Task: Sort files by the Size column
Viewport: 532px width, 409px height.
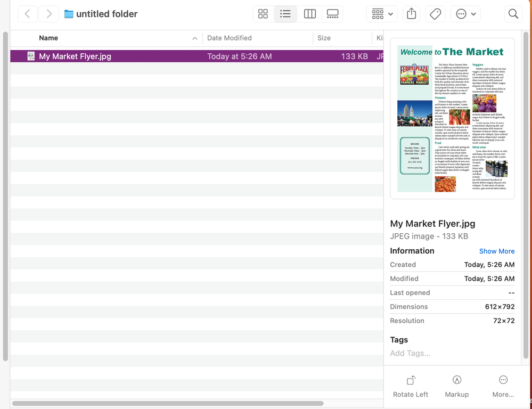Action: (324, 38)
